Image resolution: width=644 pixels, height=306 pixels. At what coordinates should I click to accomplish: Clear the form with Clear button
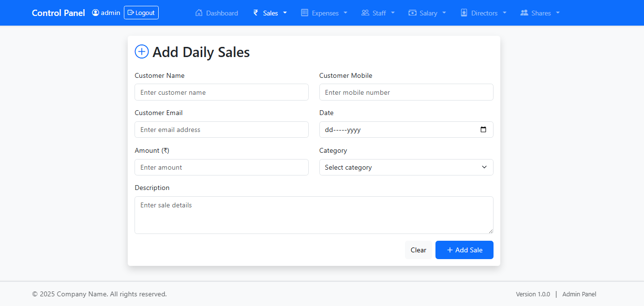pos(418,250)
